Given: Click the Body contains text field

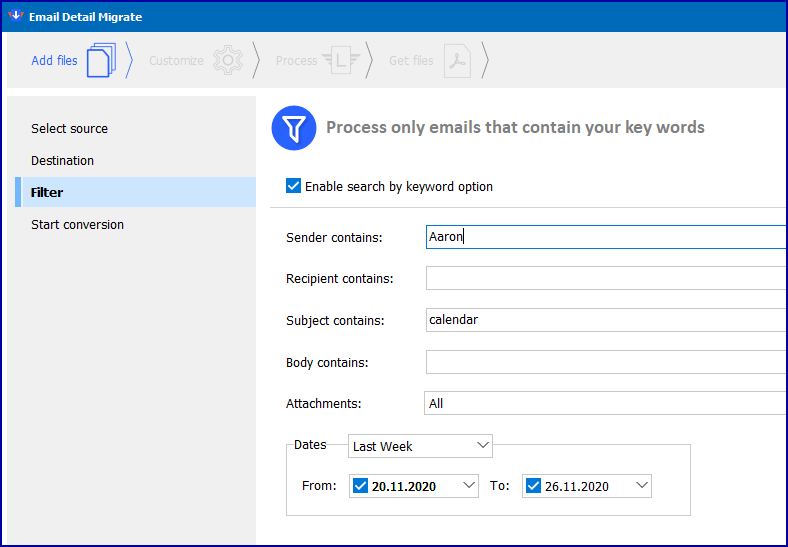Looking at the screenshot, I should [606, 362].
